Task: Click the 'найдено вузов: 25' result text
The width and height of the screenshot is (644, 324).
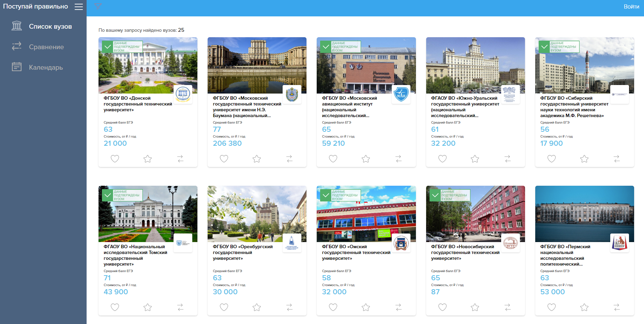Action: 141,30
